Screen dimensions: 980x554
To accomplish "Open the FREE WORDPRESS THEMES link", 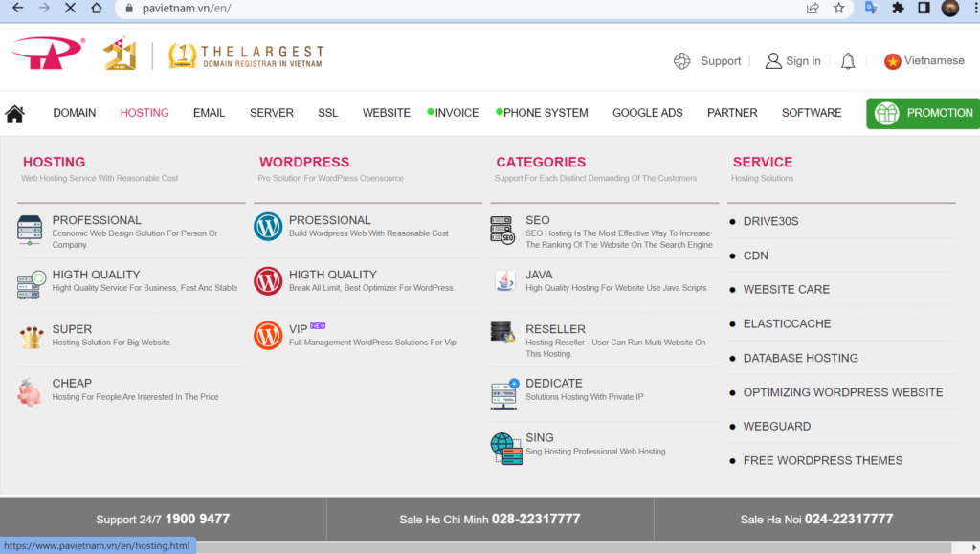I will pyautogui.click(x=822, y=460).
